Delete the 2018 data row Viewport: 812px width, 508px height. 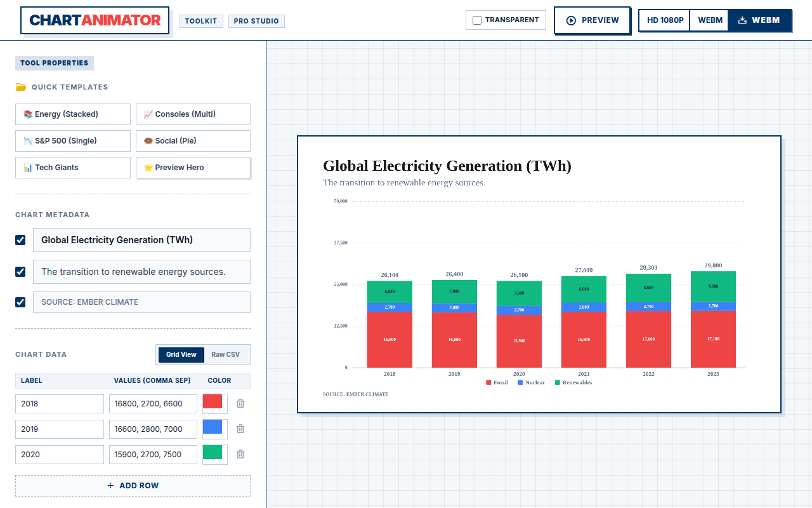[x=240, y=403]
